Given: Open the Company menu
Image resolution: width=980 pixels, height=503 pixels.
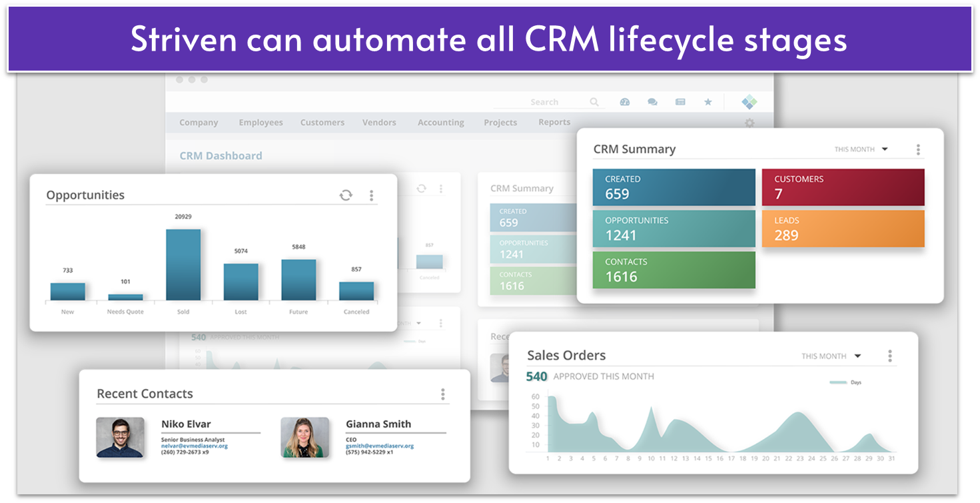Looking at the screenshot, I should [x=199, y=123].
